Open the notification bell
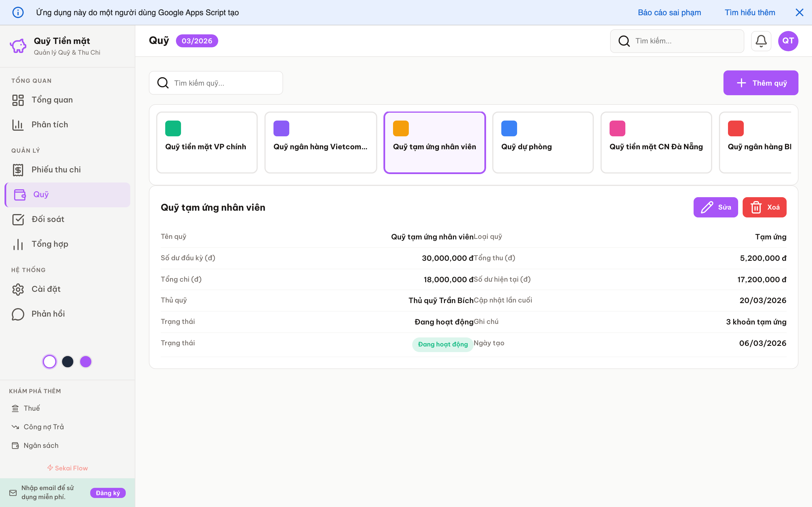Screen dimensions: 812x507 point(761,41)
